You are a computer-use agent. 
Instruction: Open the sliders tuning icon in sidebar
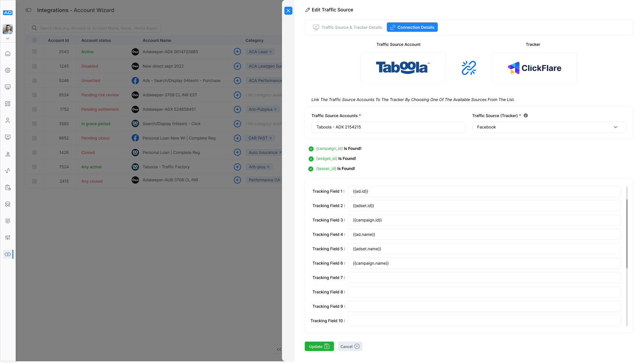pos(8,238)
